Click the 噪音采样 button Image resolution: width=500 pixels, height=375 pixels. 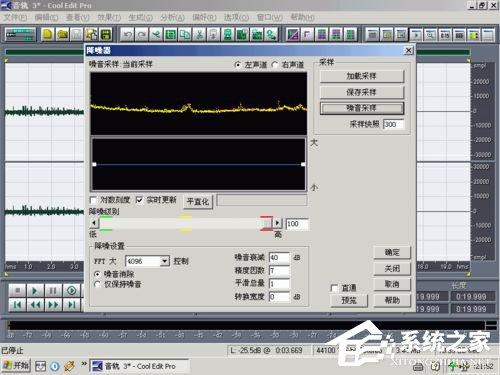click(362, 108)
